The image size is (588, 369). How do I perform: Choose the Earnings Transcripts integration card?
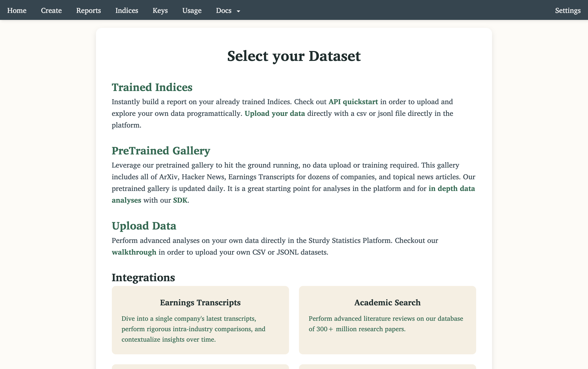pos(200,321)
